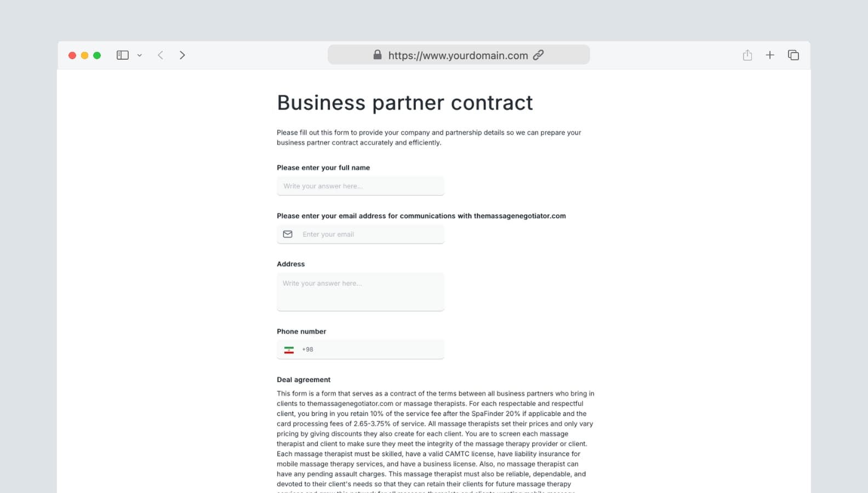Click the padlock icon in the address bar
Image resolution: width=868 pixels, height=493 pixels.
[x=377, y=55]
